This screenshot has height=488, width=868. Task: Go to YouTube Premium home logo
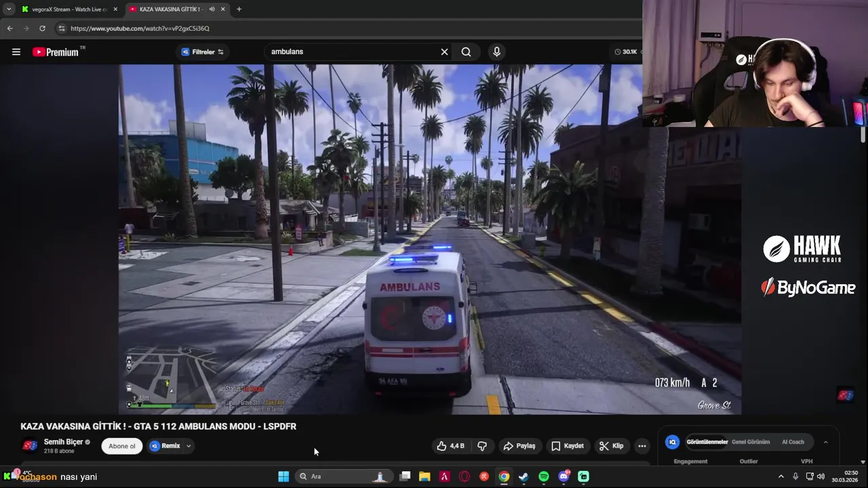pyautogui.click(x=57, y=52)
